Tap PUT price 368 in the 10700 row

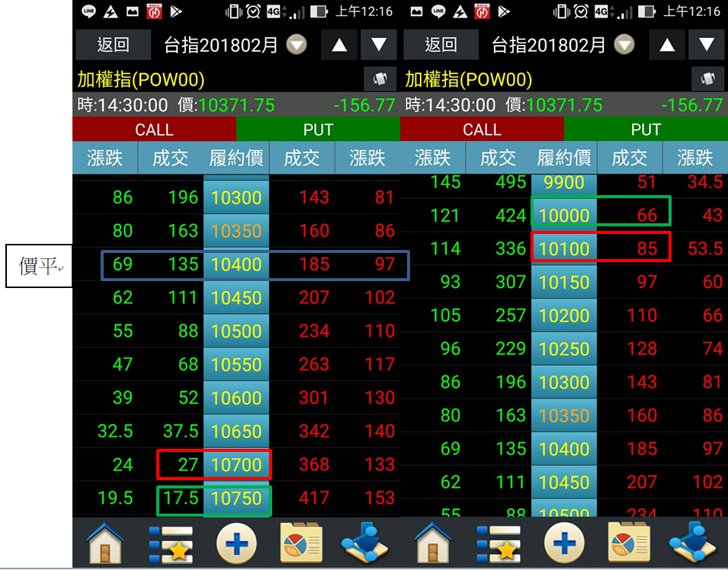coord(314,465)
